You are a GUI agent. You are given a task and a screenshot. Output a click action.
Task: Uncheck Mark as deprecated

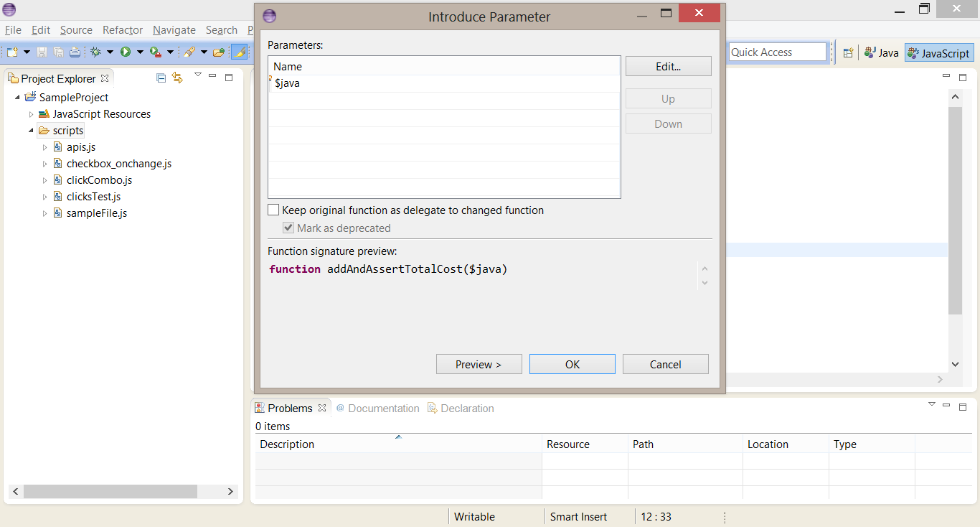coord(288,228)
